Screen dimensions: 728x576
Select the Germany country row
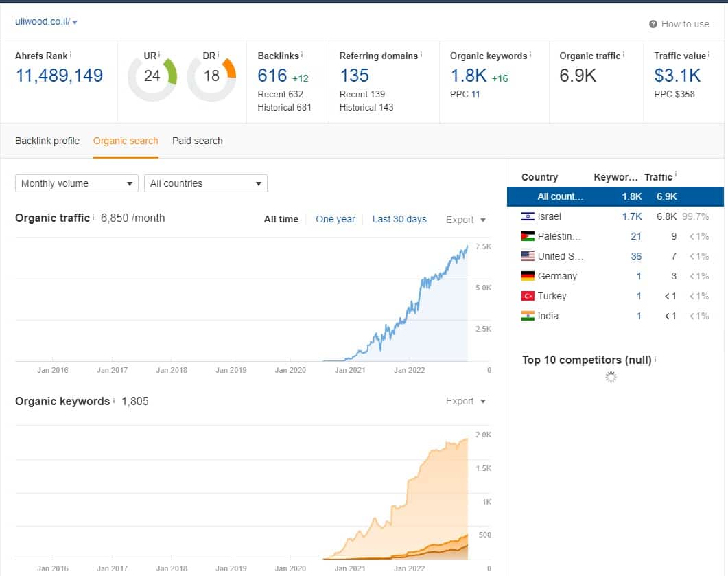615,276
